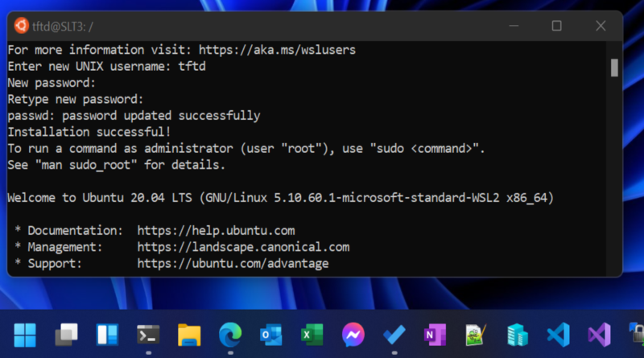Click the "* Support:" label

tap(48, 264)
